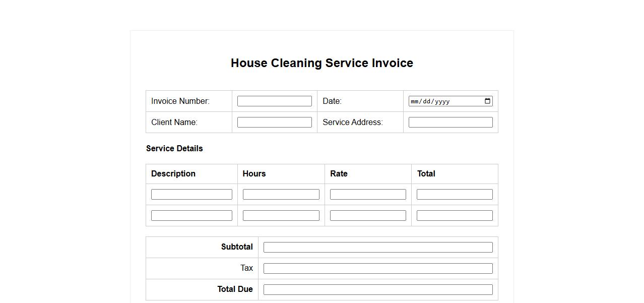Open the date picker calendar icon
The image size is (644, 303).
point(487,101)
